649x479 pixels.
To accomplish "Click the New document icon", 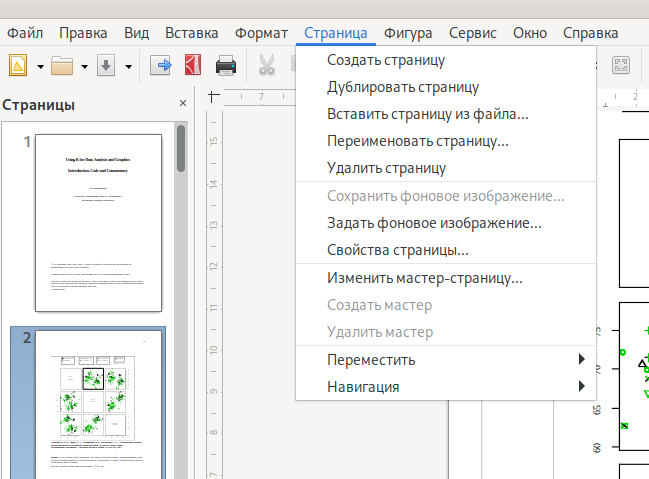I will click(x=18, y=66).
